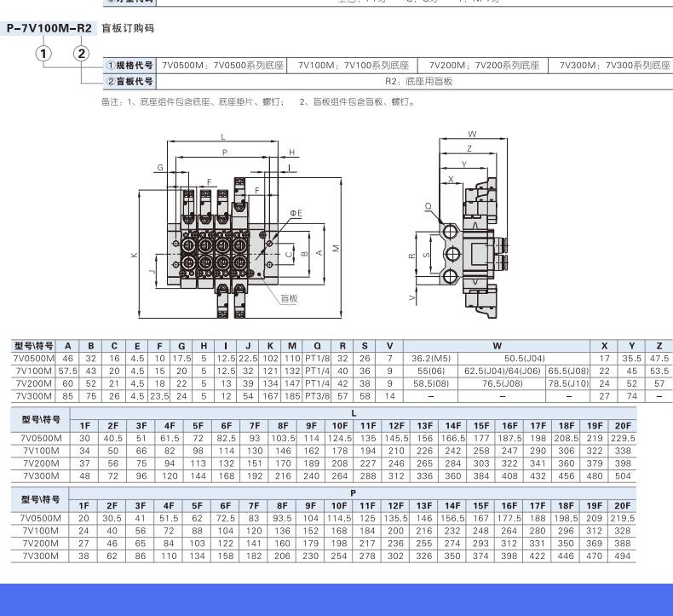673x616 pixels.
Task: Click the W dimension label above side view
Action: pos(471,135)
